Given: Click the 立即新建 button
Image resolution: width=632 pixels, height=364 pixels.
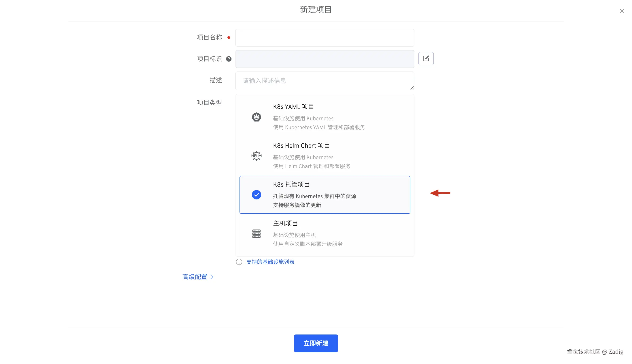Looking at the screenshot, I should (316, 343).
